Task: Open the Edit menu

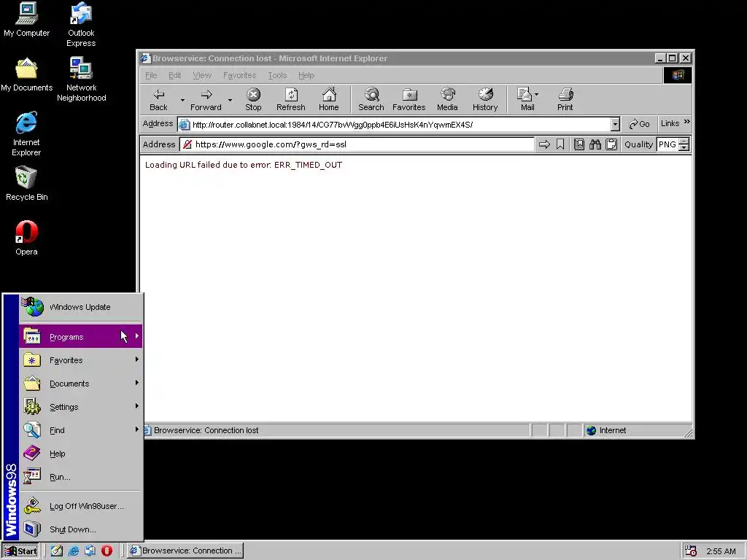Action: (174, 75)
